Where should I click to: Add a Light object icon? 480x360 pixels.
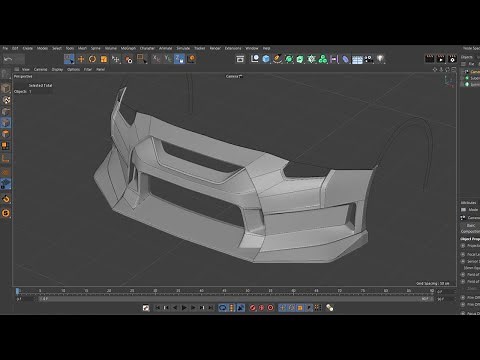[380, 59]
